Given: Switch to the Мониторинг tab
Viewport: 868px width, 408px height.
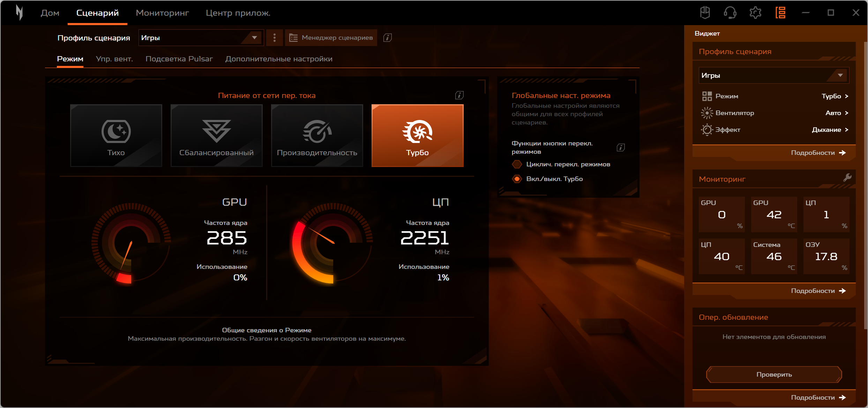Looking at the screenshot, I should click(162, 13).
